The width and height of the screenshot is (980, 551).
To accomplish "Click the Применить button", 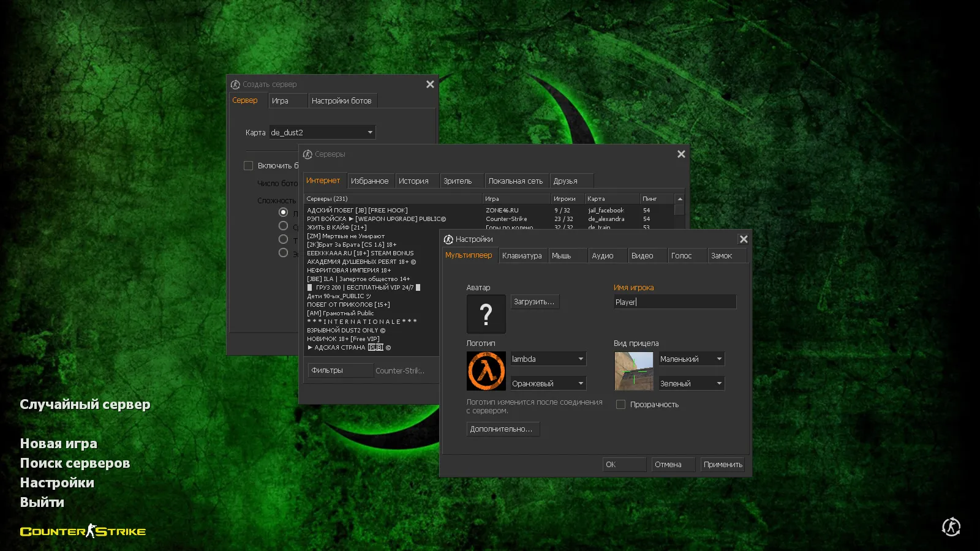I will [x=722, y=465].
